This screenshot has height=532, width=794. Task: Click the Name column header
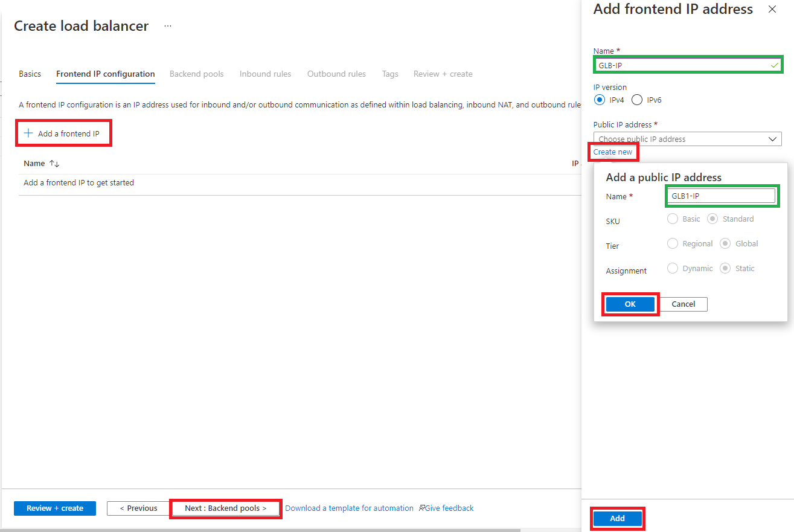(34, 164)
